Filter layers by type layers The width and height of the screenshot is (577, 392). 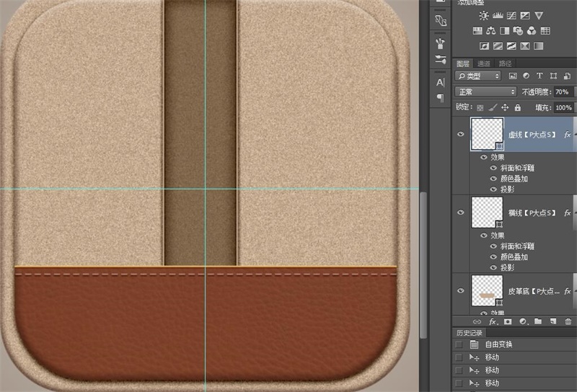pyautogui.click(x=539, y=76)
